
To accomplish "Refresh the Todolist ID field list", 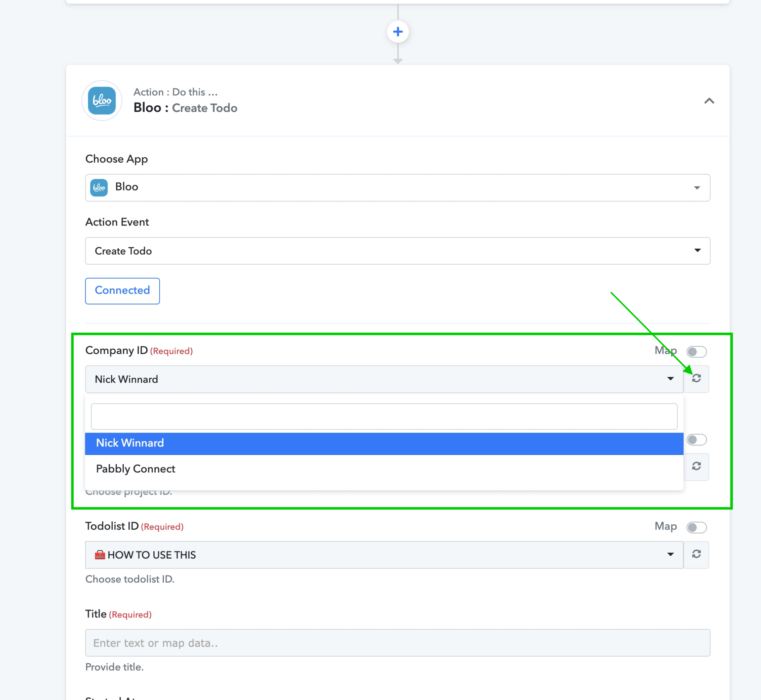I will [x=696, y=554].
